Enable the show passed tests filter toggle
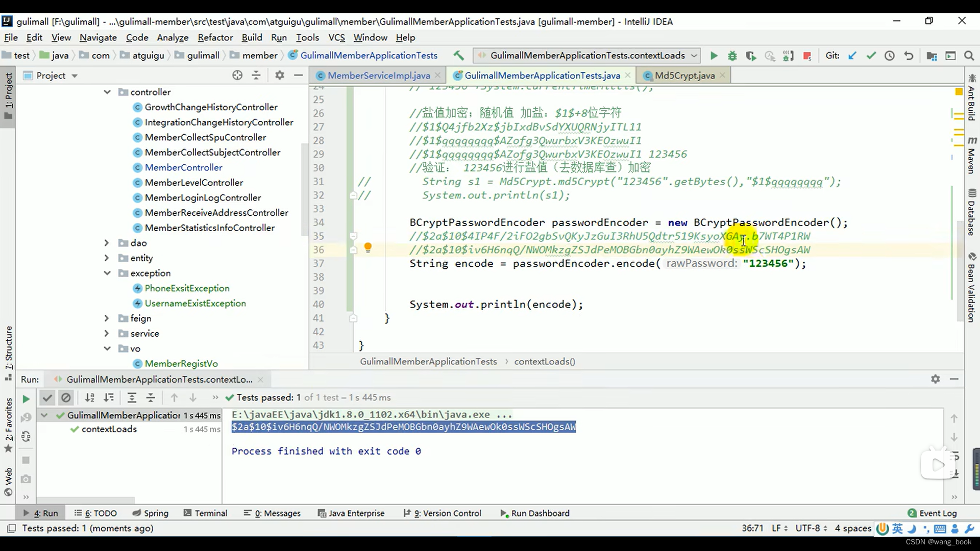This screenshot has width=980, height=551. point(46,397)
